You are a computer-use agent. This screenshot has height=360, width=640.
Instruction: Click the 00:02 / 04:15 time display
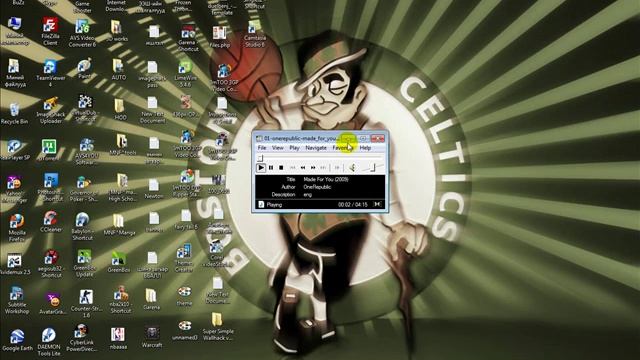click(x=353, y=204)
